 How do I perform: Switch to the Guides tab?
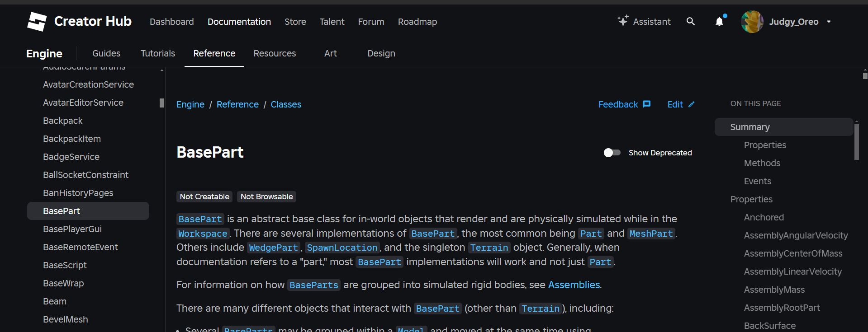(106, 53)
